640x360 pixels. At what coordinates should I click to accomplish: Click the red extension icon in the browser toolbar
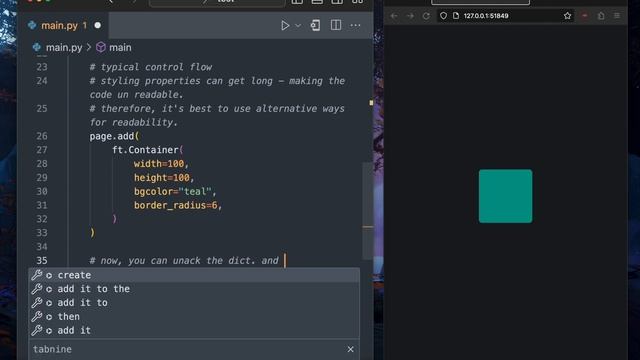584,16
